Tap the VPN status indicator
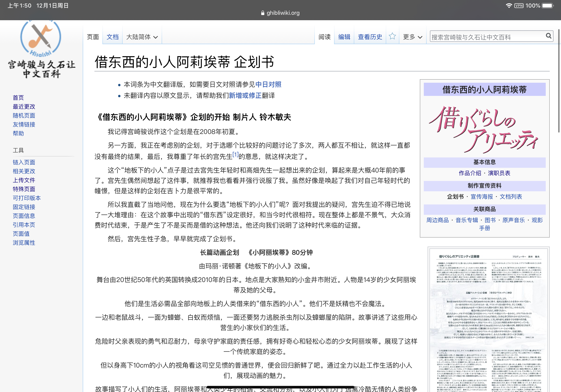Image resolution: width=561 pixels, height=392 pixels. pos(519,6)
